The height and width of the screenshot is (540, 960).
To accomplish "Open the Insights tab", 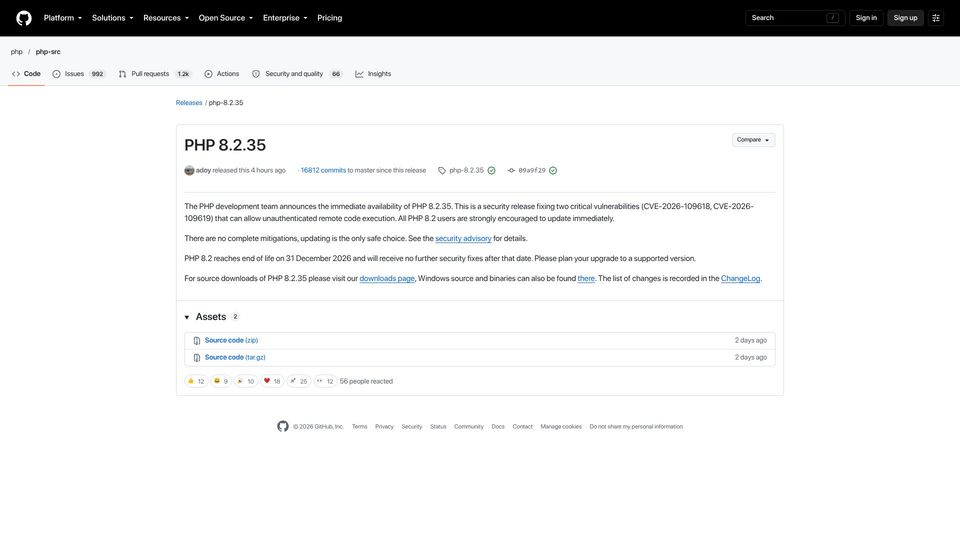I will coord(373,73).
